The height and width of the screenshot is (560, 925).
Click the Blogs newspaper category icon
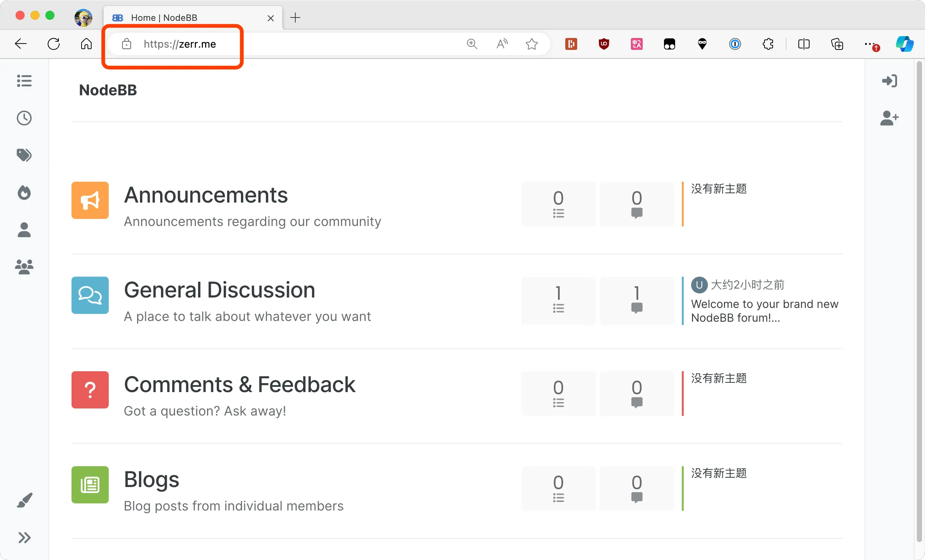pyautogui.click(x=90, y=484)
